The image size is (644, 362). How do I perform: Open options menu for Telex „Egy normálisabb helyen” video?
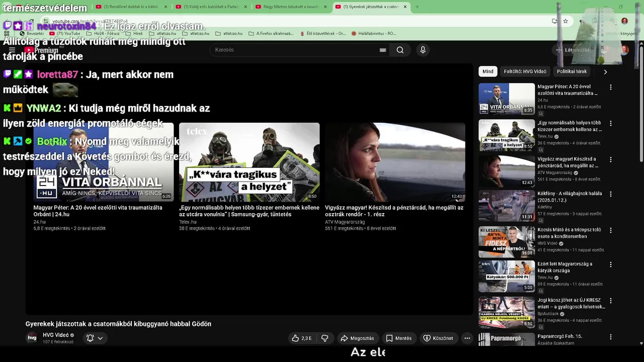(611, 123)
